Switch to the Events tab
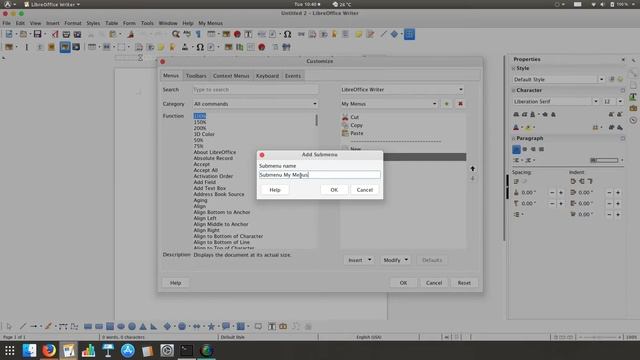640x360 pixels. [x=293, y=76]
